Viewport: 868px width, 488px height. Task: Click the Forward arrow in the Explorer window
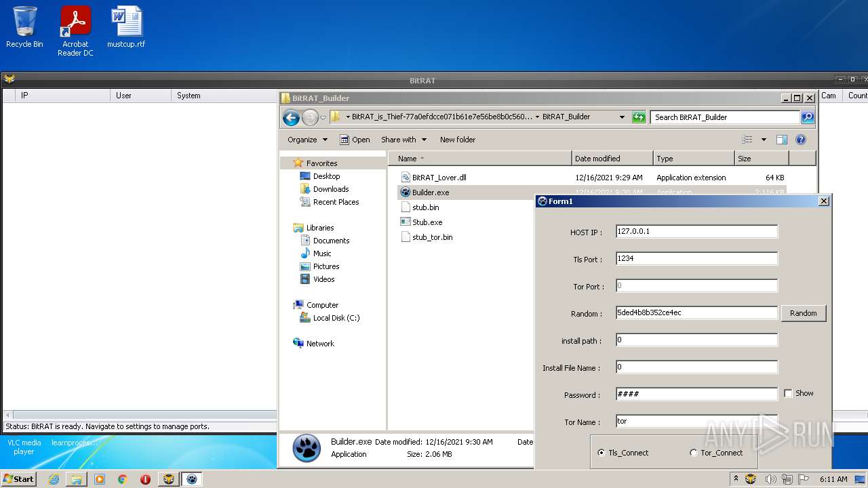pyautogui.click(x=310, y=117)
